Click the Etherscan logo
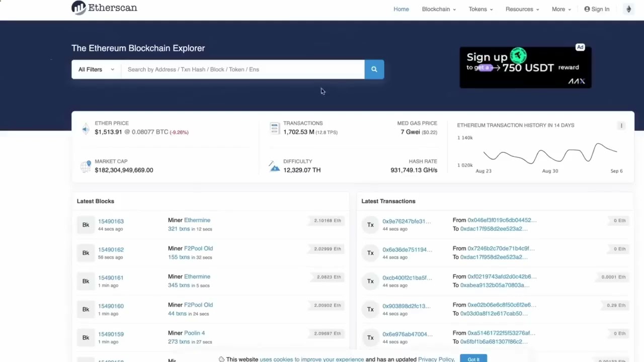This screenshot has height=362, width=644. tap(104, 8)
